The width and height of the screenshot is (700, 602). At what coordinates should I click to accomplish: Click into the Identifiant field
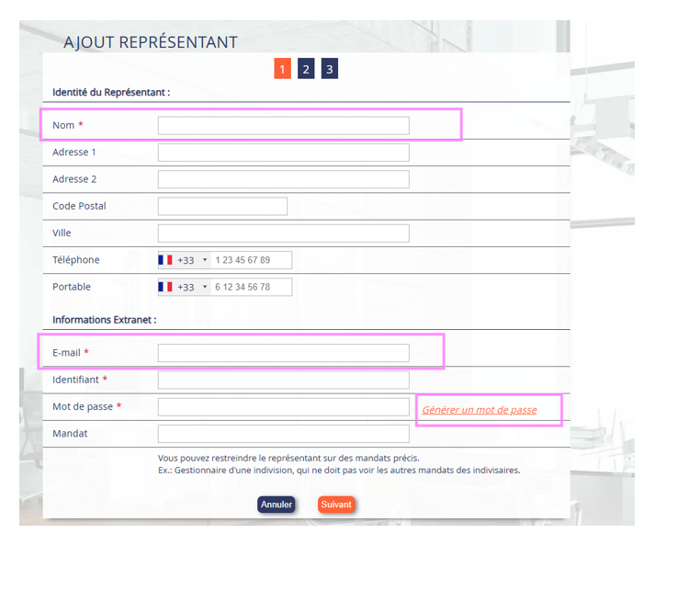click(x=283, y=380)
